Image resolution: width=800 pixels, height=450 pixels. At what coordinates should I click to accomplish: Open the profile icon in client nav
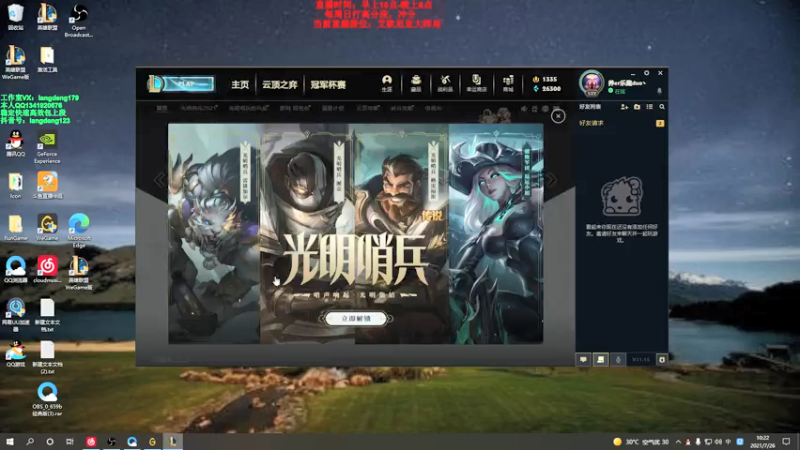pos(387,83)
